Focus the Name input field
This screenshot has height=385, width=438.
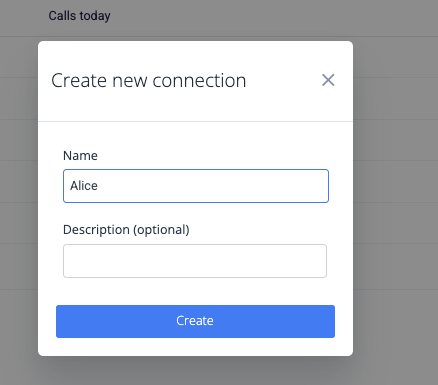click(x=196, y=186)
